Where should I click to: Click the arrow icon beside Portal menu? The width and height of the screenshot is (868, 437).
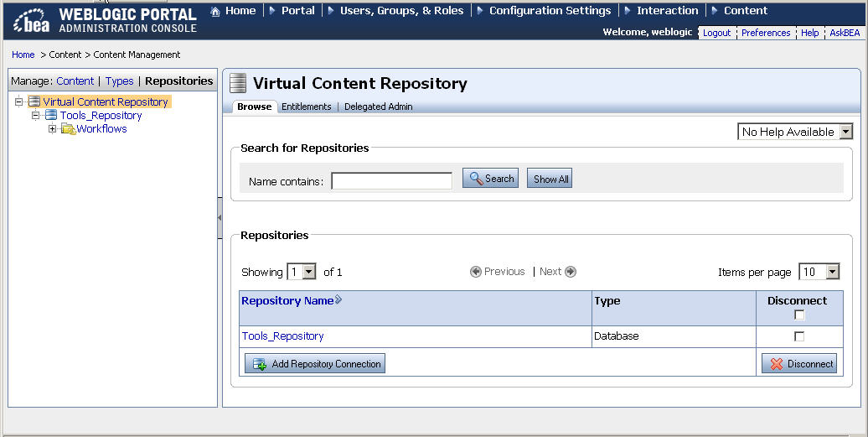tap(272, 11)
